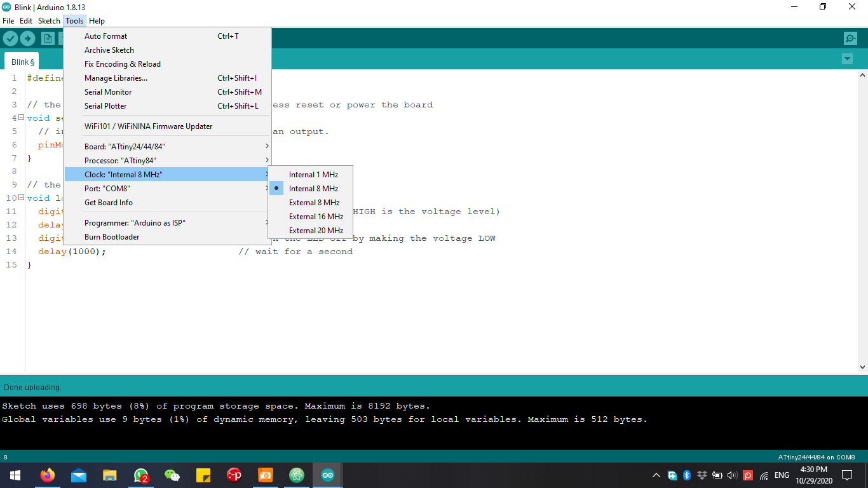Image resolution: width=868 pixels, height=488 pixels.
Task: Choose Auto Format in Tools menu
Action: pyautogui.click(x=168, y=36)
